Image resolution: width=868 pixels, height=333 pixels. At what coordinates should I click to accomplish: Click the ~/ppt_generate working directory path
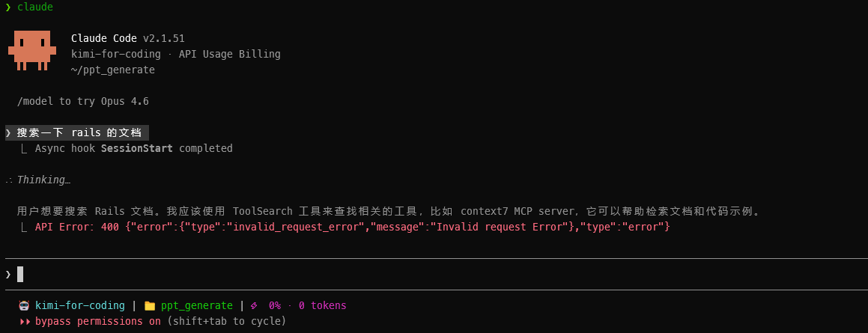113,70
